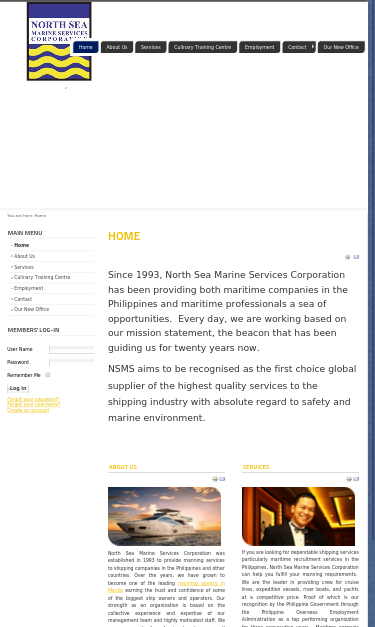Select Home in the Main Menu sidebar
This screenshot has height=627, width=375.
(x=22, y=245)
